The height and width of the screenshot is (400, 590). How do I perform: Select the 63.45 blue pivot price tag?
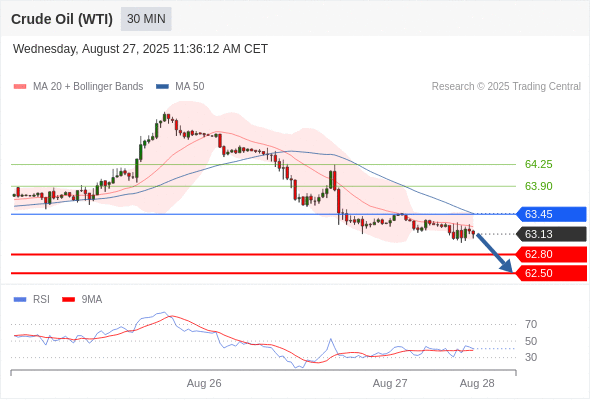(551, 214)
